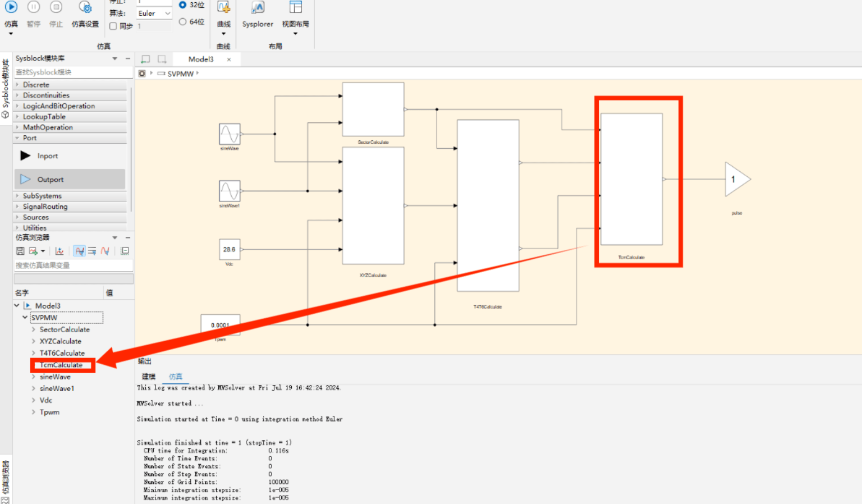
Task: Open the 算法 Euler algorithm dropdown
Action: 154,13
